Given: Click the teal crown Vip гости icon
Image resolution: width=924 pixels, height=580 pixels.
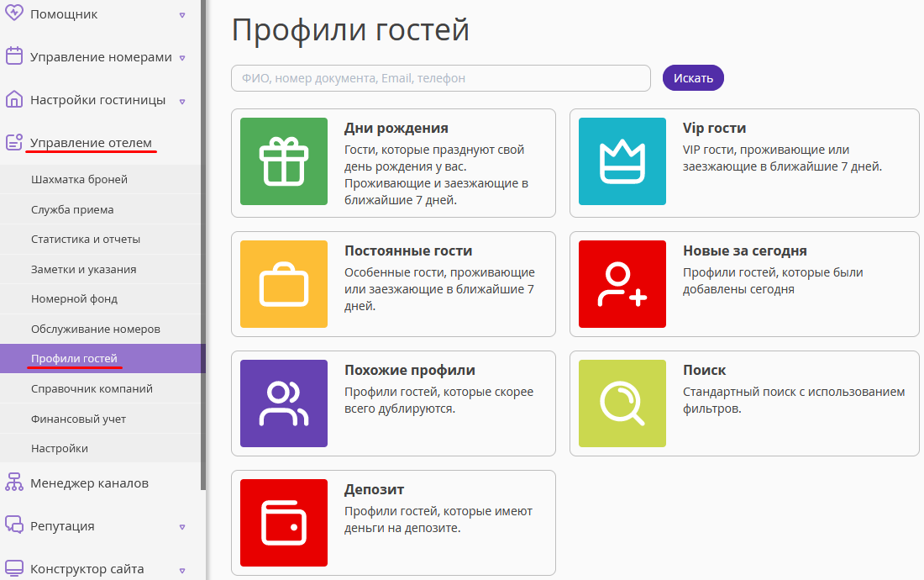Looking at the screenshot, I should [x=622, y=161].
